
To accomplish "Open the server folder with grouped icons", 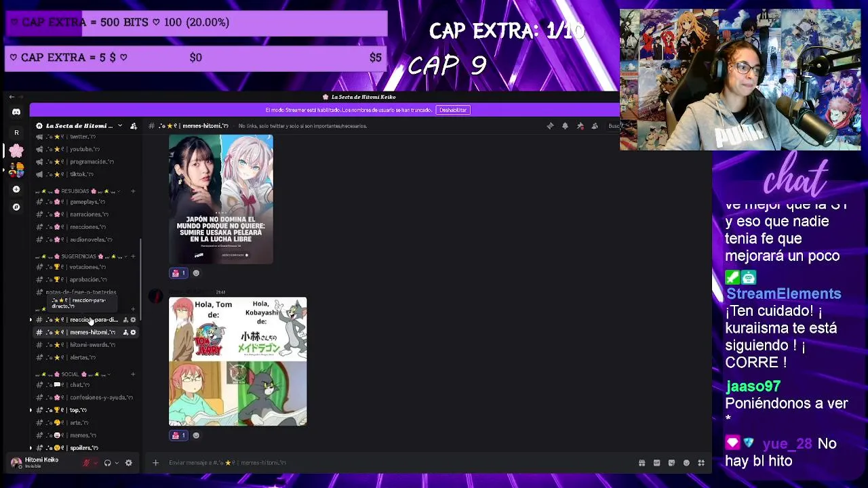I will (x=16, y=170).
